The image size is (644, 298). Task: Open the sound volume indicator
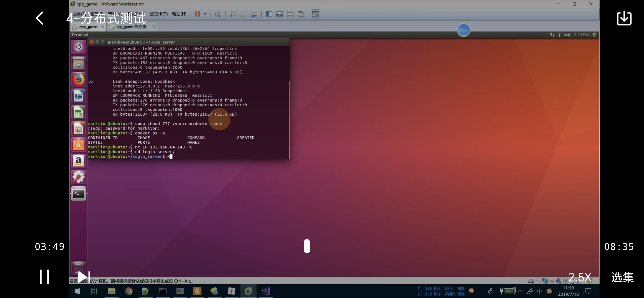tap(567, 35)
